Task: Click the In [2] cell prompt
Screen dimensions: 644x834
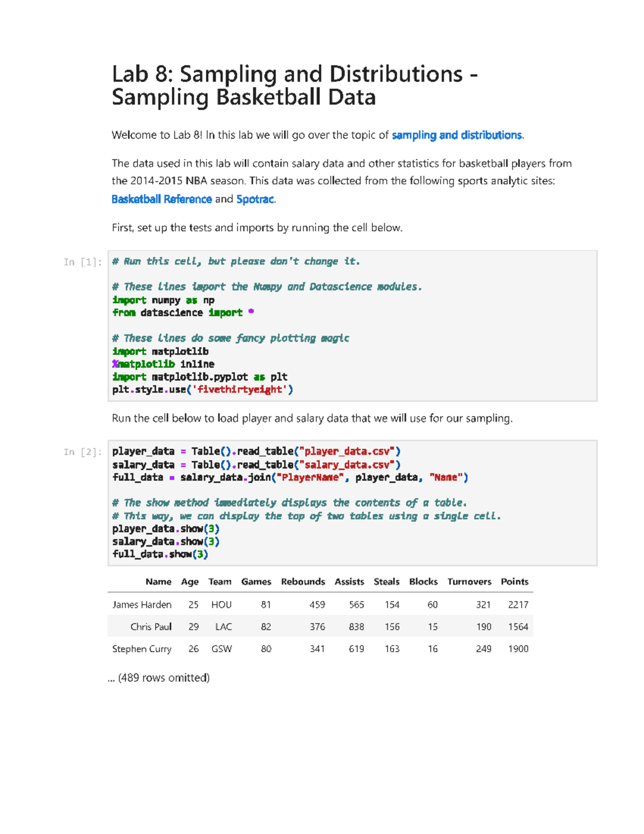Action: click(x=83, y=452)
